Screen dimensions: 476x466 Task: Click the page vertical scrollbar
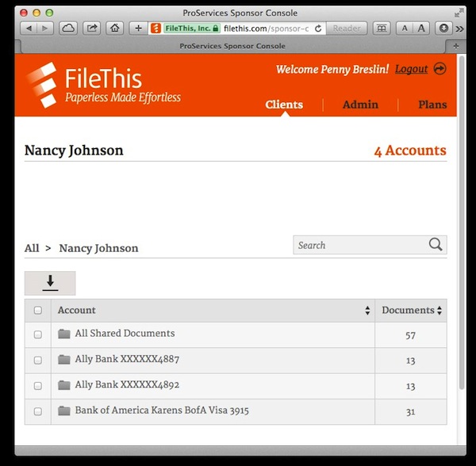(462, 223)
